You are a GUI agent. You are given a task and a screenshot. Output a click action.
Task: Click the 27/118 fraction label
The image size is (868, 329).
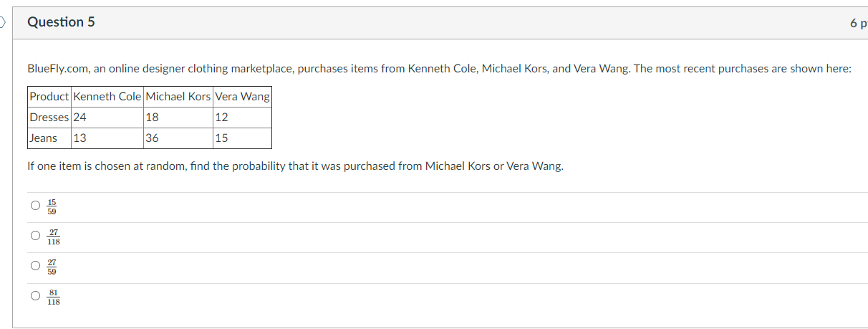(54, 237)
